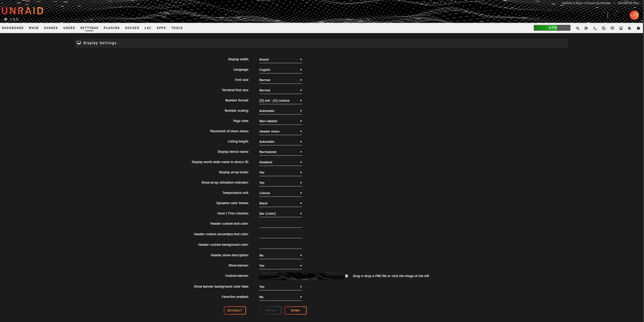
Task: Open the Display array totals dropdown
Action: pyautogui.click(x=281, y=173)
